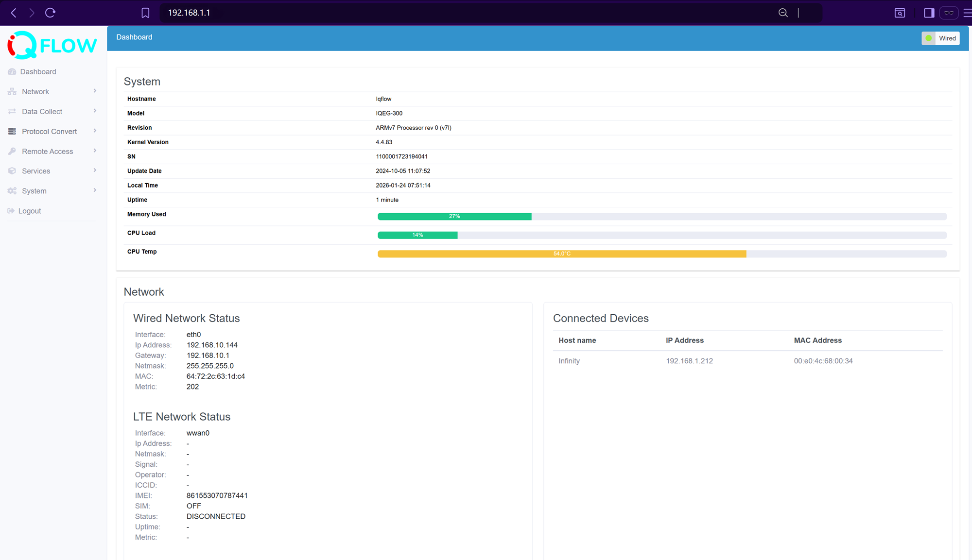Select the Remote Access key icon
The image size is (972, 560).
pyautogui.click(x=12, y=151)
